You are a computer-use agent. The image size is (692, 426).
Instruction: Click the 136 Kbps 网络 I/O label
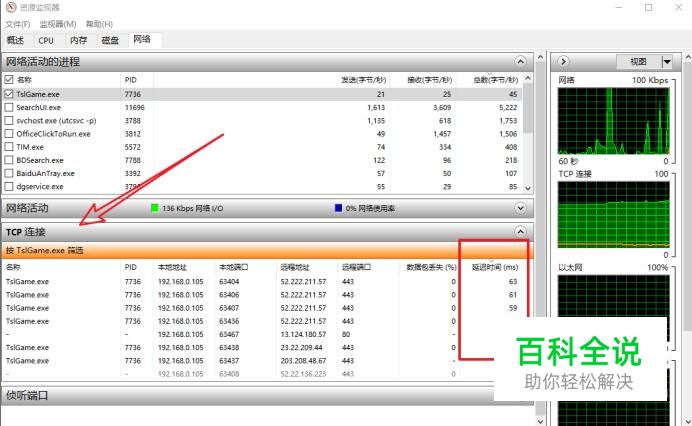[x=192, y=208]
